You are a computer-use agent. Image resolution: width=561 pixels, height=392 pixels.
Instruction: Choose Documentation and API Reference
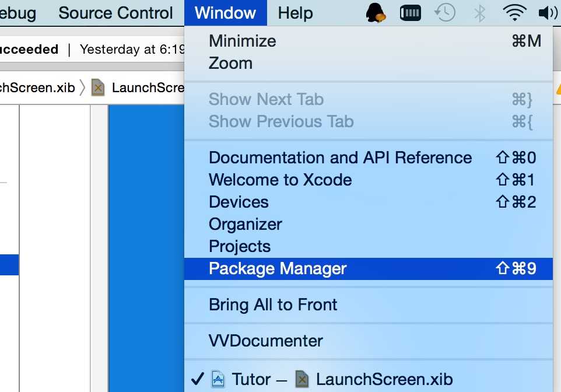[x=369, y=158]
